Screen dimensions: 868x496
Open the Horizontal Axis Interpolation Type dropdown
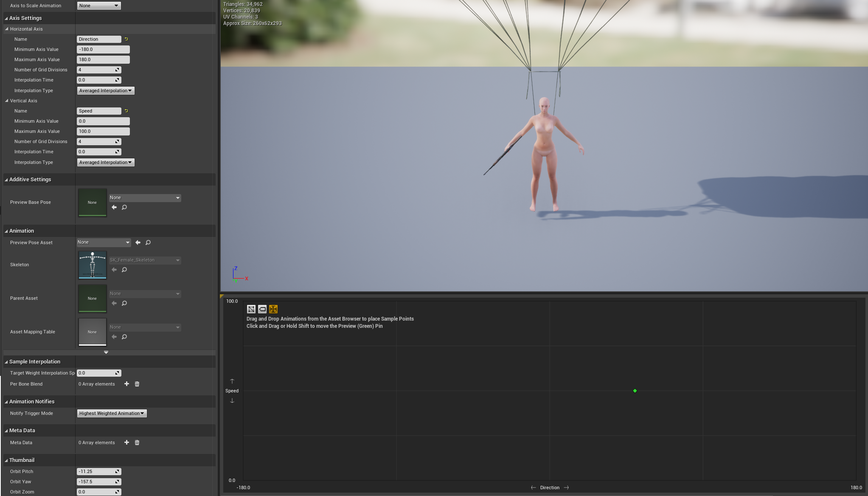(105, 90)
